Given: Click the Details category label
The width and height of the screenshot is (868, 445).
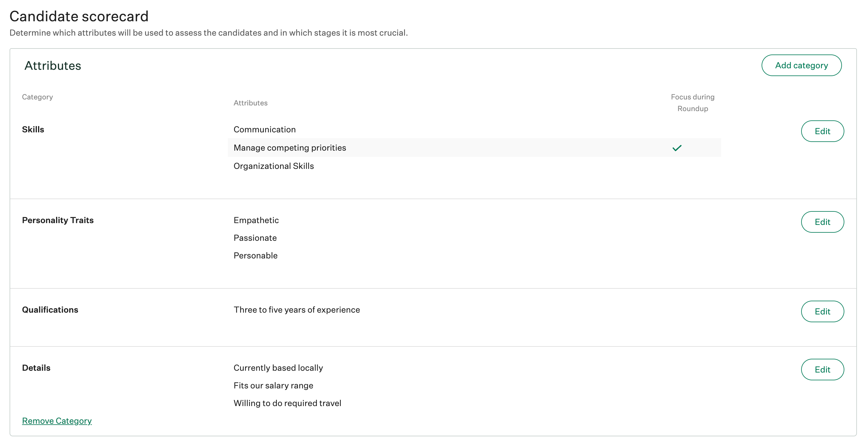Looking at the screenshot, I should point(36,368).
